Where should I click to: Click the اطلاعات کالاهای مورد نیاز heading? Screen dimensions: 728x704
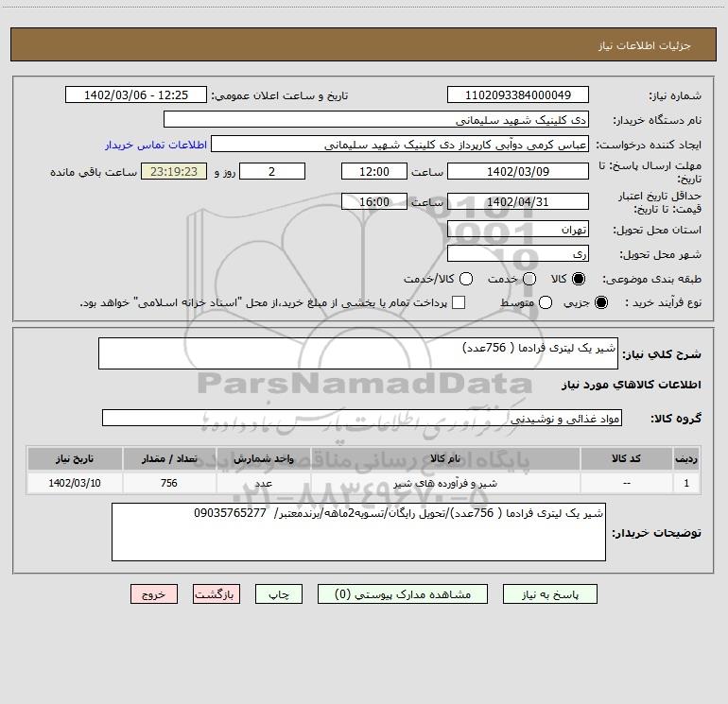631,385
